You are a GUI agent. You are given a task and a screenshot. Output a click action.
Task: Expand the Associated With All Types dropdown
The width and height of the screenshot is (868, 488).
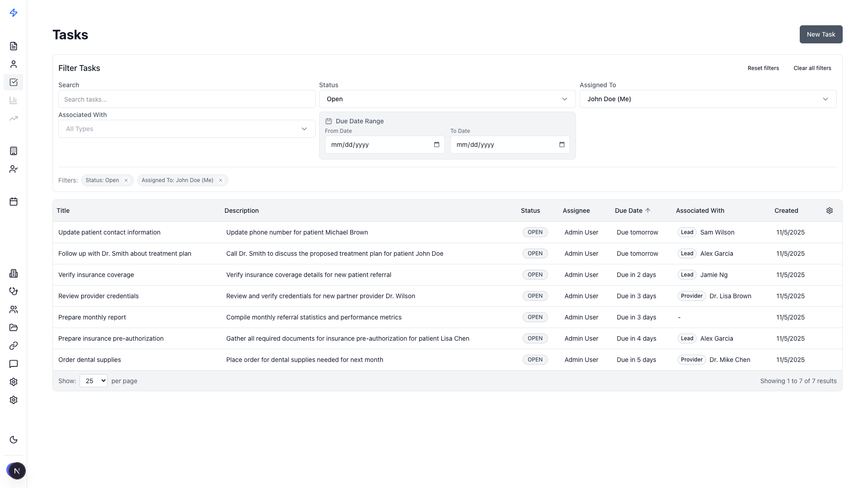[186, 129]
